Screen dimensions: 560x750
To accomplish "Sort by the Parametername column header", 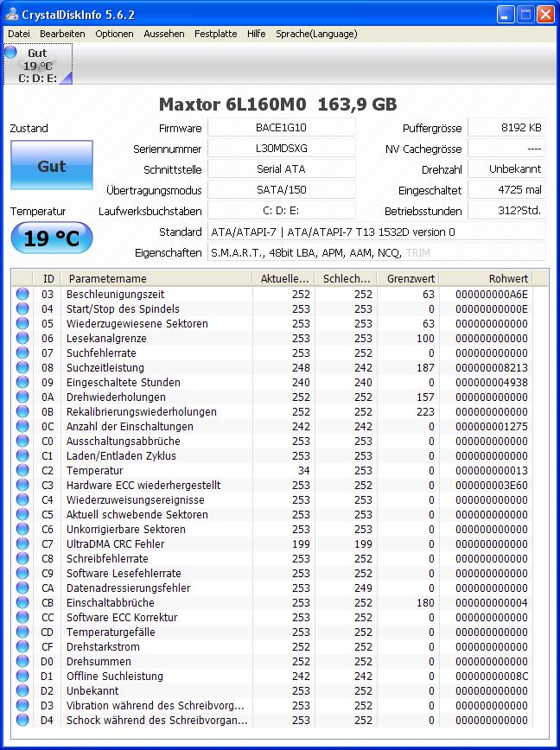I will (156, 278).
